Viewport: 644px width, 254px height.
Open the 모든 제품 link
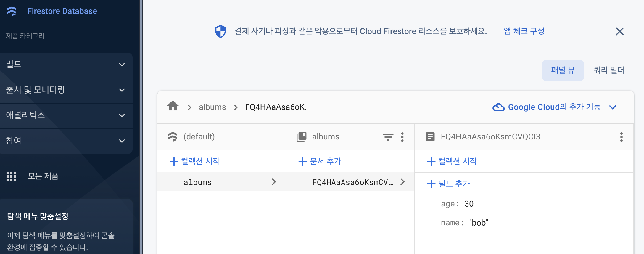click(43, 176)
